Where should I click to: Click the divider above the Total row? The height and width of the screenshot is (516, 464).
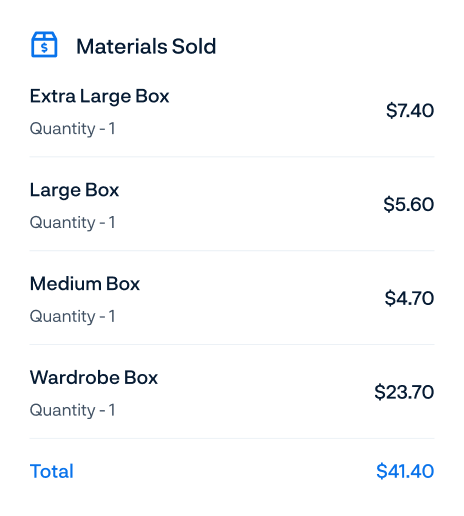click(x=232, y=438)
